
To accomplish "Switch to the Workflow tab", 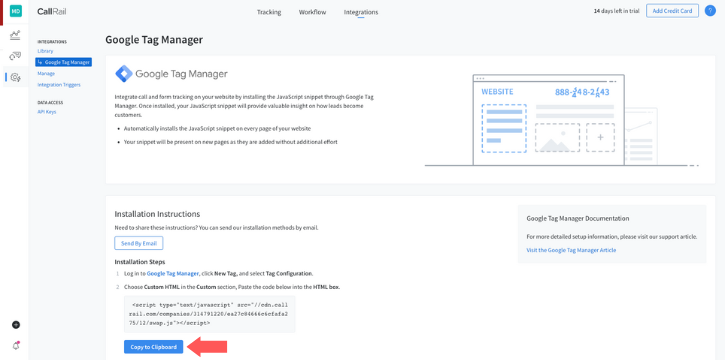I will [x=312, y=12].
